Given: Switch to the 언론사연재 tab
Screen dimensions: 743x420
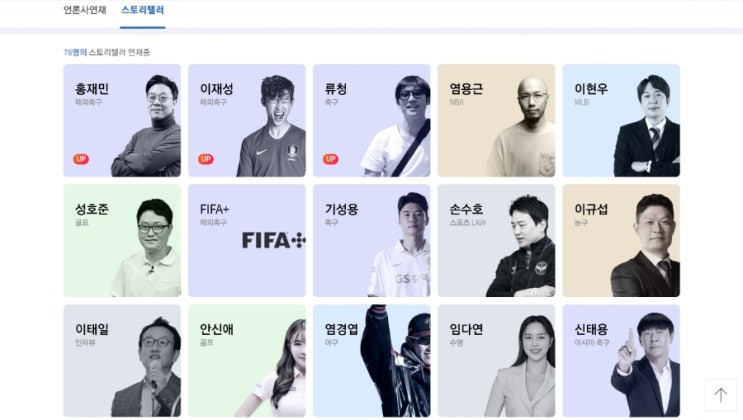Looking at the screenshot, I should pos(85,10).
